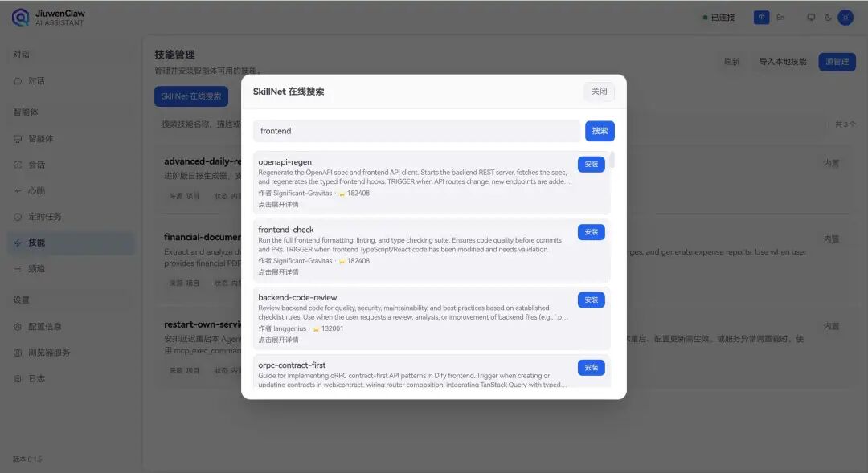The width and height of the screenshot is (868, 473).
Task: Install the backend-code-review skill
Action: 592,300
